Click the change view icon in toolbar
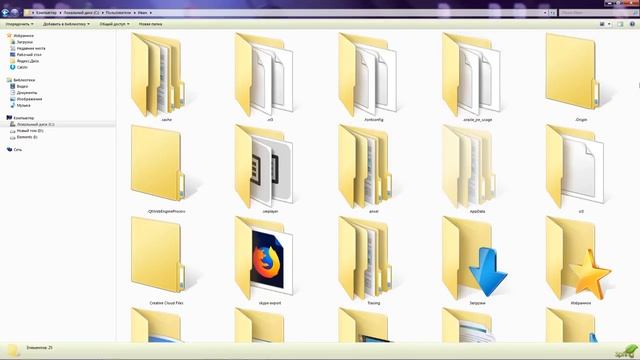Viewport: 640px width, 360px height. 602,24
